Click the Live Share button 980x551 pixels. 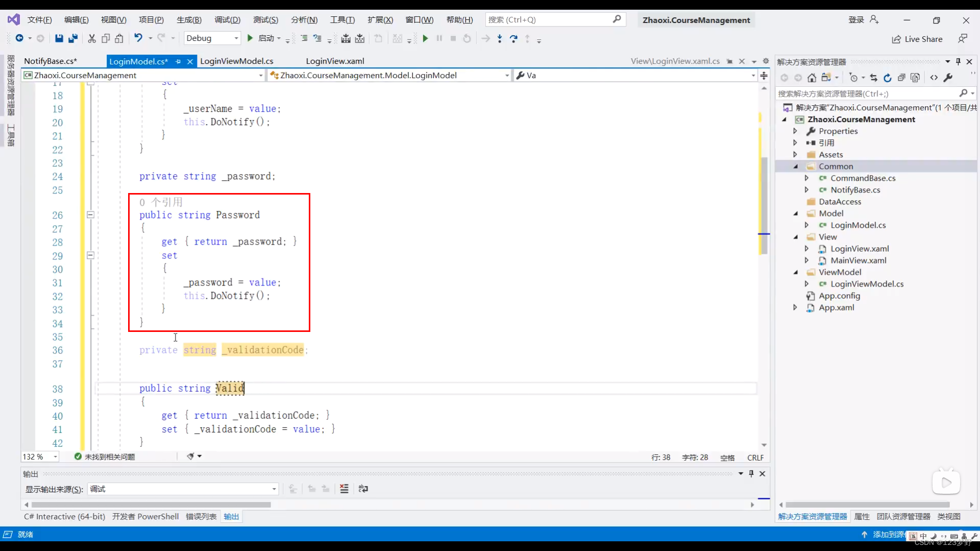tap(917, 39)
